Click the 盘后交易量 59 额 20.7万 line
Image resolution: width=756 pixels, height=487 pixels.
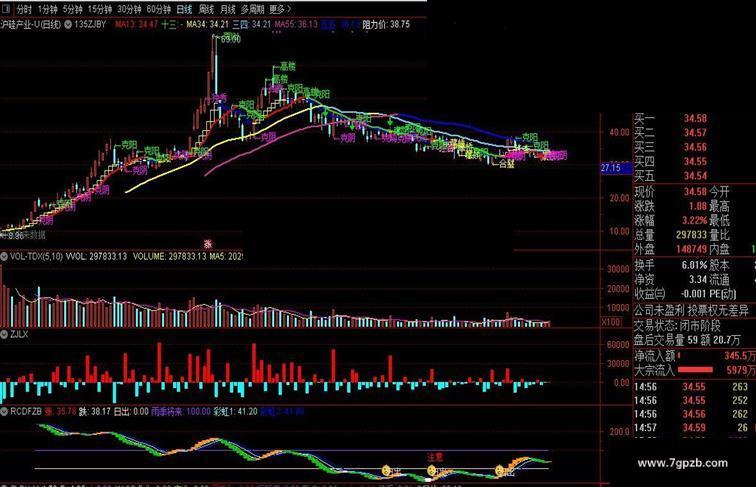pos(687,340)
